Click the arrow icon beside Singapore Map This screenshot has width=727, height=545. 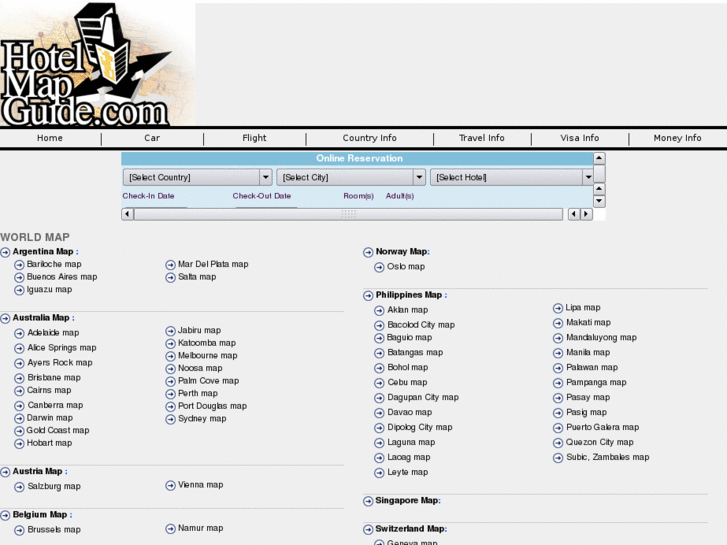(x=368, y=501)
